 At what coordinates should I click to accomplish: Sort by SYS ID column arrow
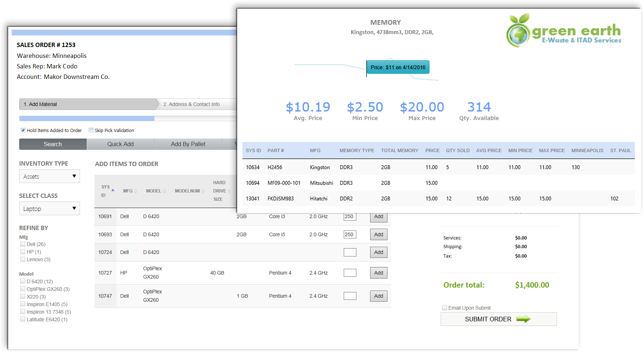tap(113, 190)
